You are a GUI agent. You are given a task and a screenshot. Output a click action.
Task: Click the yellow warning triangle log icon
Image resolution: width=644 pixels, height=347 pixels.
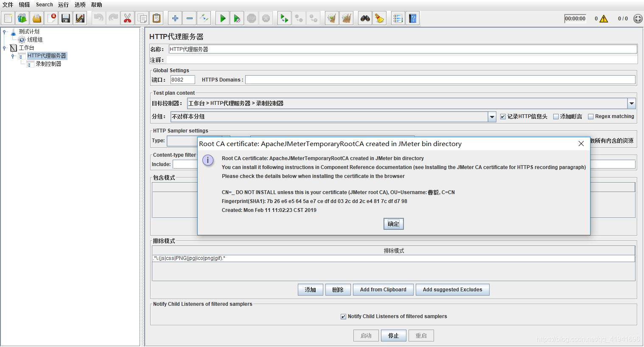(x=604, y=19)
